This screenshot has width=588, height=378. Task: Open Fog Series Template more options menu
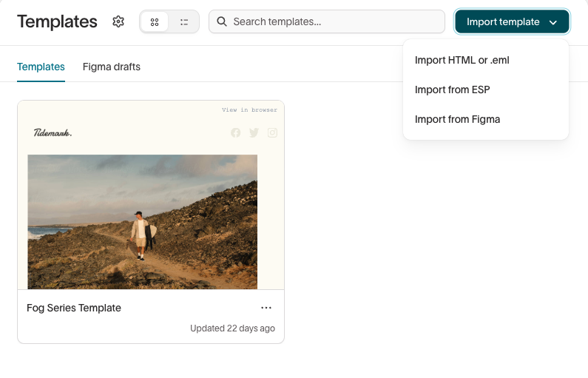tap(266, 308)
